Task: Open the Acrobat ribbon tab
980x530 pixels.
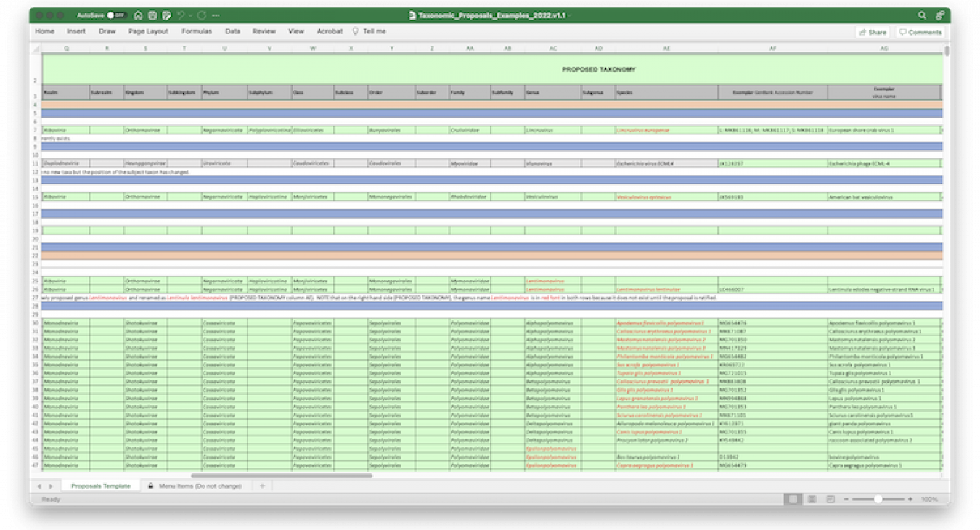Action: click(330, 31)
